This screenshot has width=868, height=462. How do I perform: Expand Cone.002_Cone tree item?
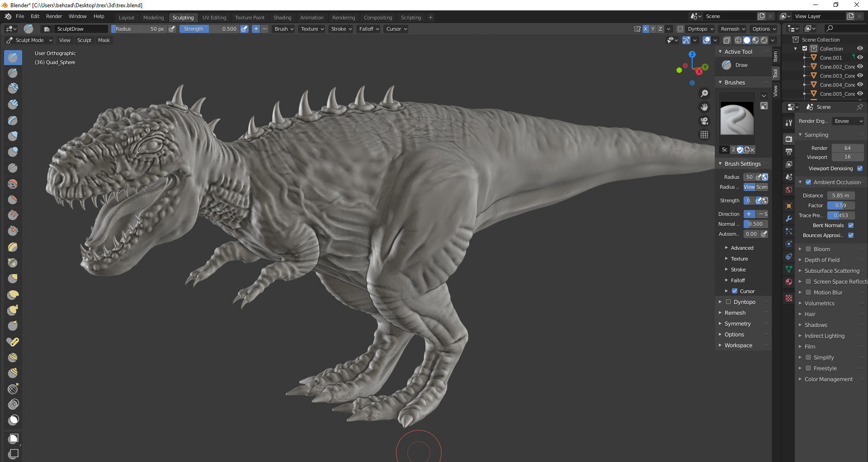(805, 67)
